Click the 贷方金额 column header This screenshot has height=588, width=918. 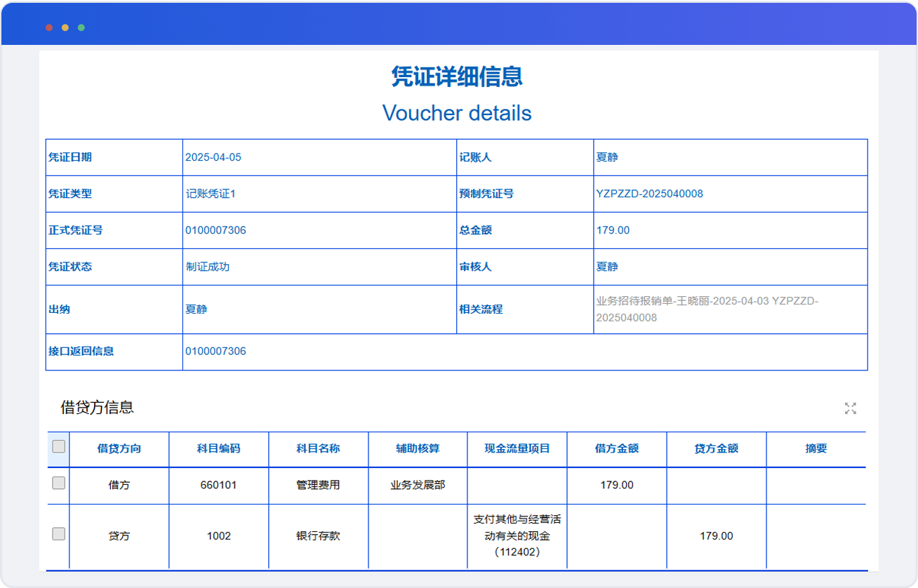[716, 448]
